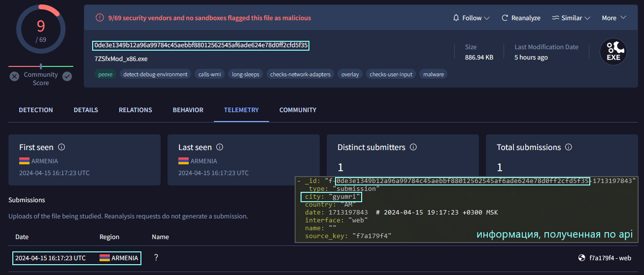Click info icon beside Distinct submitters
This screenshot has height=275, width=644.
coord(413,147)
